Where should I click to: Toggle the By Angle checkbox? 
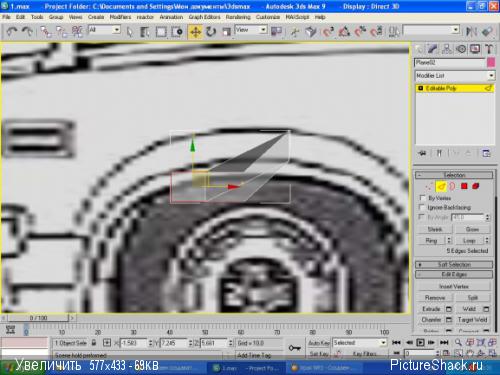point(422,217)
